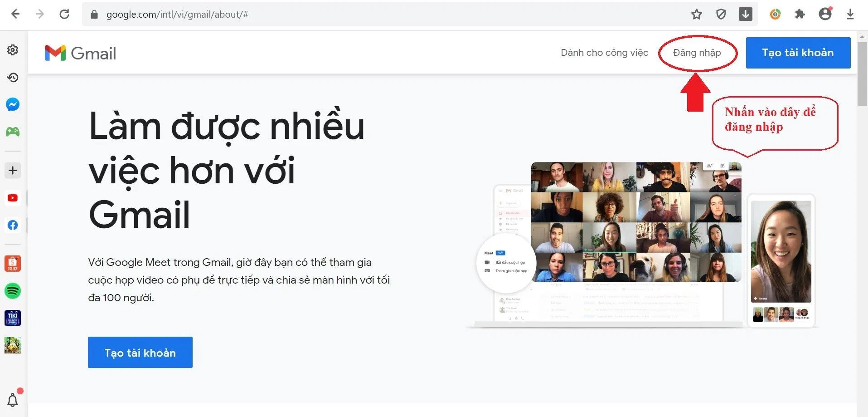Select the "Dành cho công việc" menu item
Screen dimensions: 868x417
[604, 53]
